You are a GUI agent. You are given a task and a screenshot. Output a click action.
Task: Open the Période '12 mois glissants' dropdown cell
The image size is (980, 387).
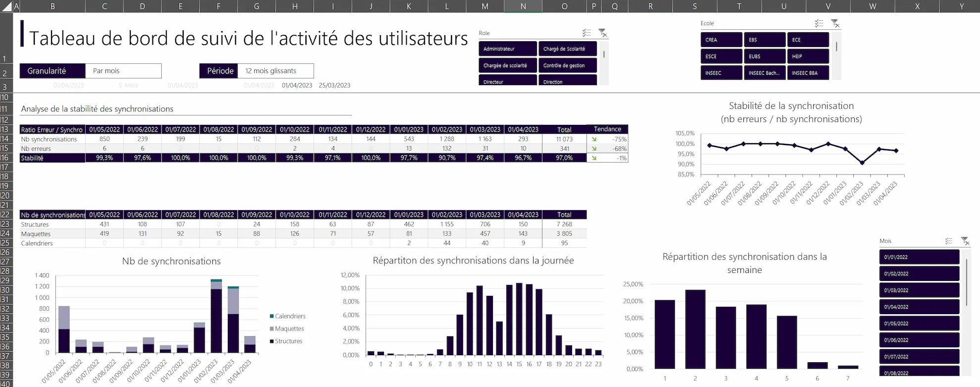(x=276, y=71)
